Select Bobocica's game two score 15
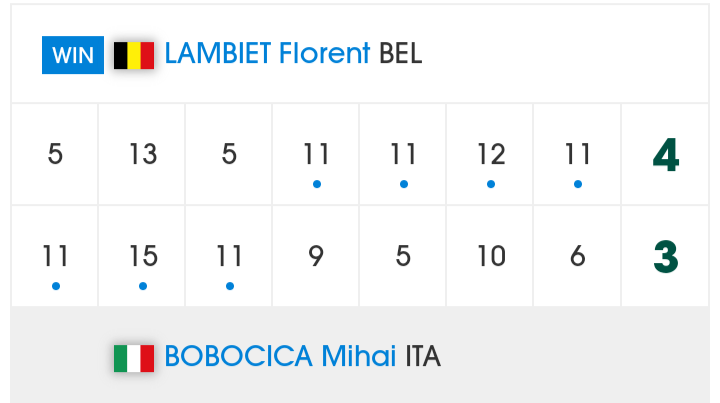 pyautogui.click(x=143, y=256)
